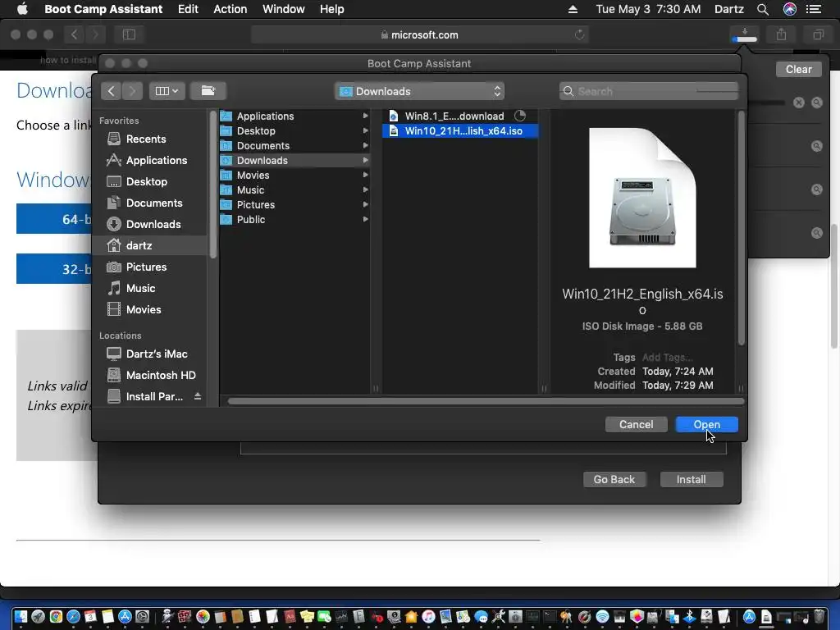
Task: Toggle the Safari sidebar button
Action: [129, 34]
